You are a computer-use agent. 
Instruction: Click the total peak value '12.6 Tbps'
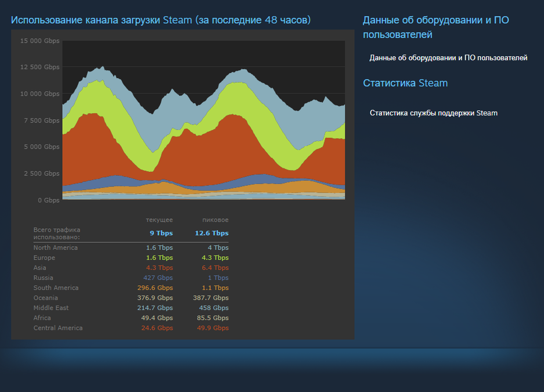(x=212, y=233)
